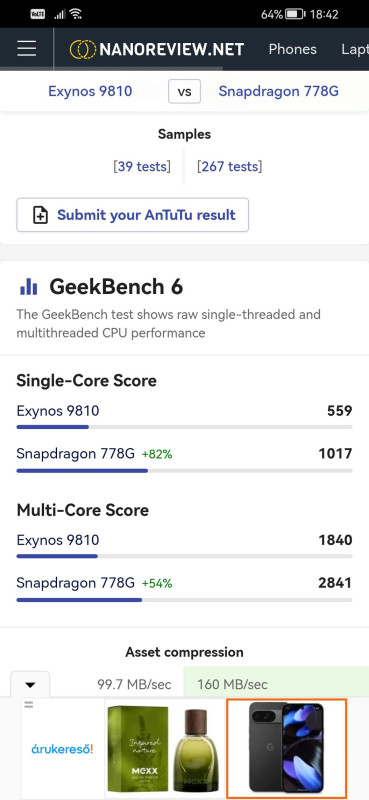This screenshot has width=369, height=800.
Task: Tap the vs comparison box
Action: tap(184, 92)
